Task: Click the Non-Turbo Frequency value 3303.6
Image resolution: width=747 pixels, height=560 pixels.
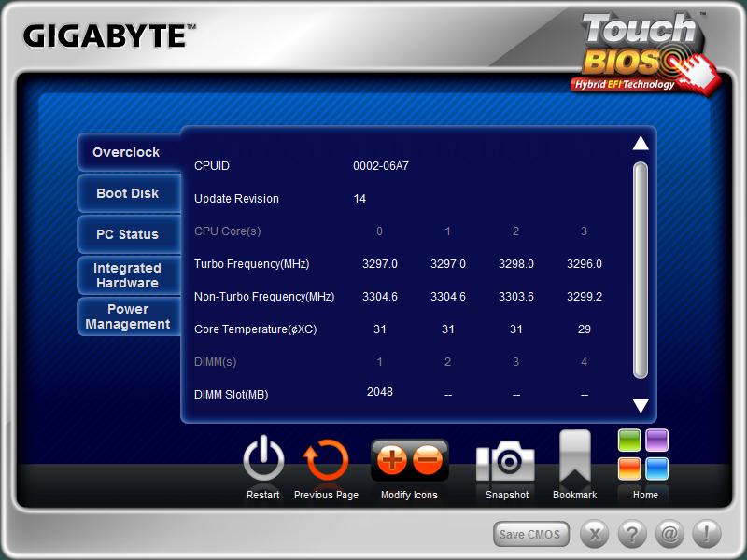Action: [516, 297]
